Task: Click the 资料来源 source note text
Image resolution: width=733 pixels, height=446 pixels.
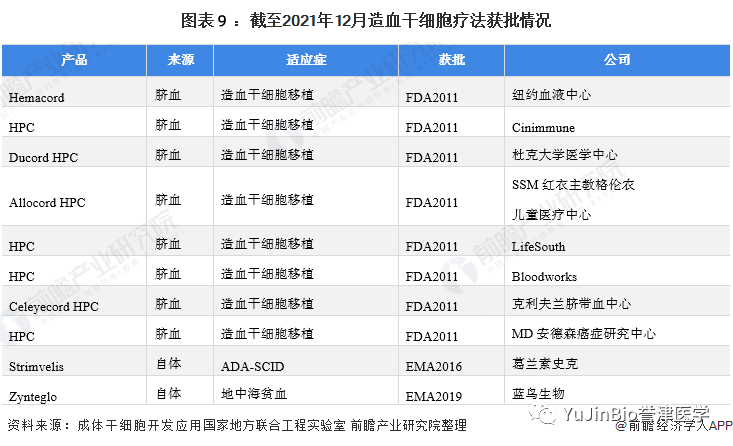Action: (237, 425)
